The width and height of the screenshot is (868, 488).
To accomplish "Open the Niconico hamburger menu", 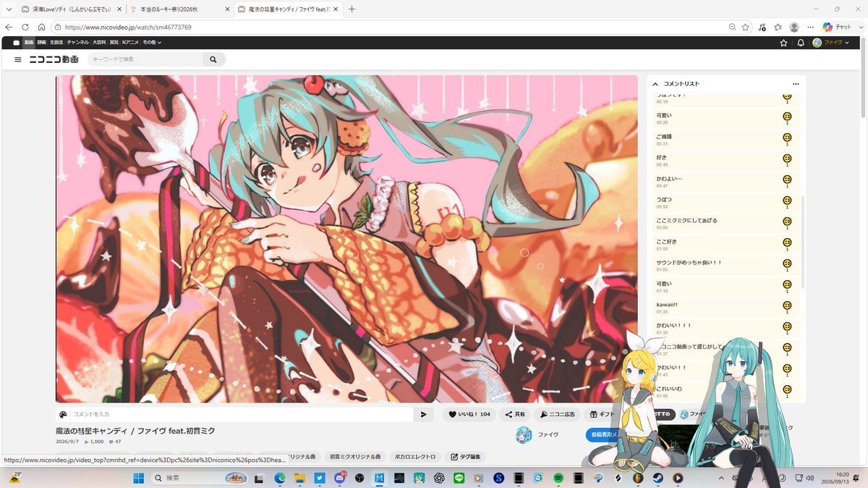I will (18, 59).
